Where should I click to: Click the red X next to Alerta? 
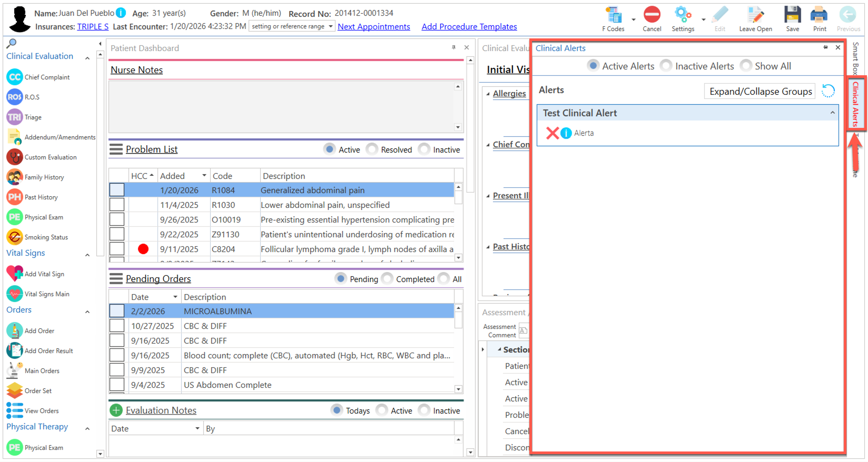coord(552,133)
